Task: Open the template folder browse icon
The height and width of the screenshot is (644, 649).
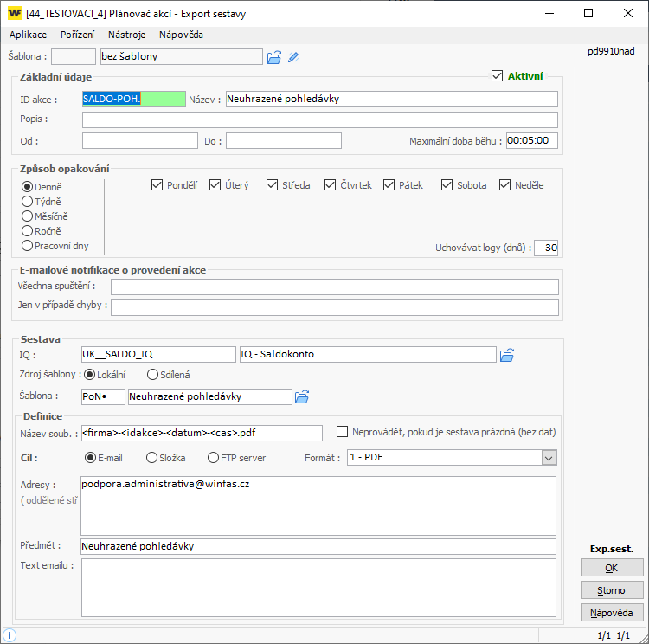Action: point(274,57)
